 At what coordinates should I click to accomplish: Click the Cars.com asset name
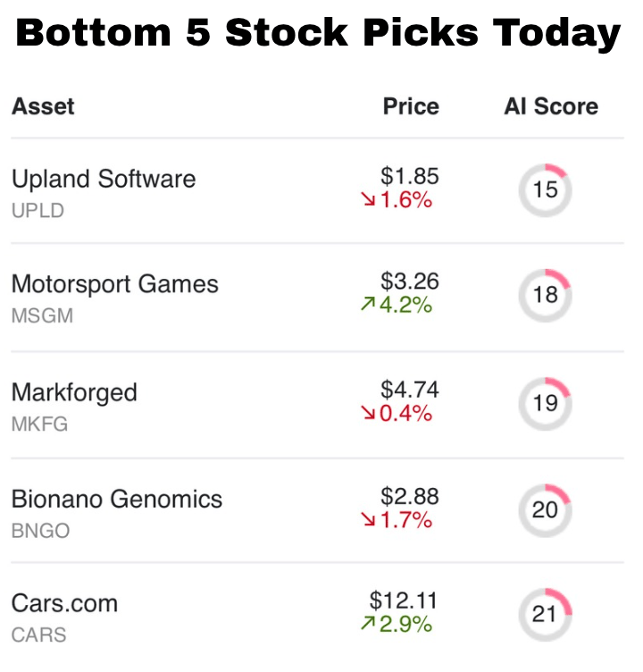tap(64, 603)
